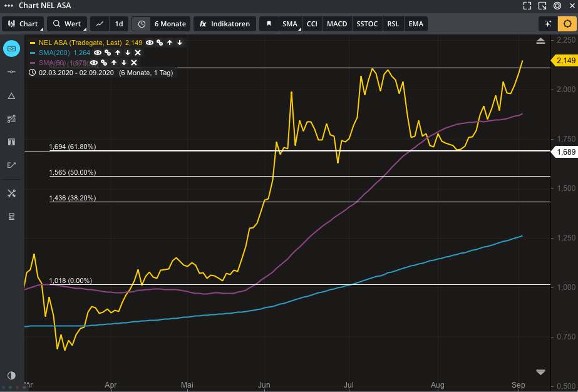Click the bookmark indicator favorites icon

(x=269, y=24)
